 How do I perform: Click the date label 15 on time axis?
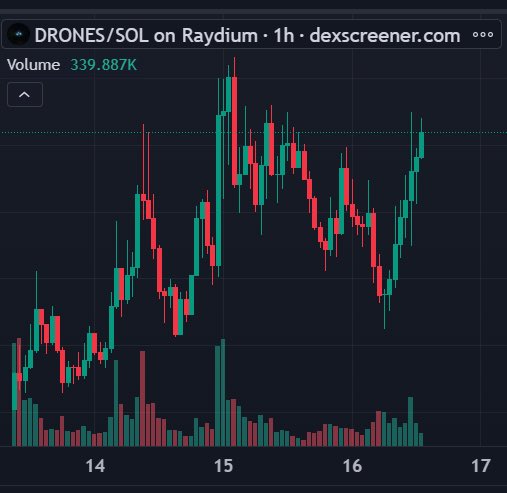[x=223, y=466]
